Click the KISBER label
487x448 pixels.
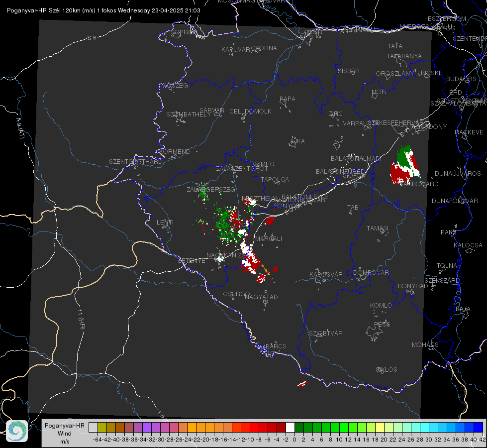coord(349,71)
